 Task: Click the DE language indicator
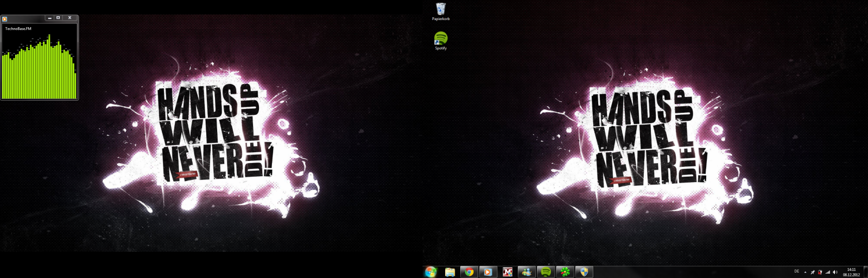[797, 271]
